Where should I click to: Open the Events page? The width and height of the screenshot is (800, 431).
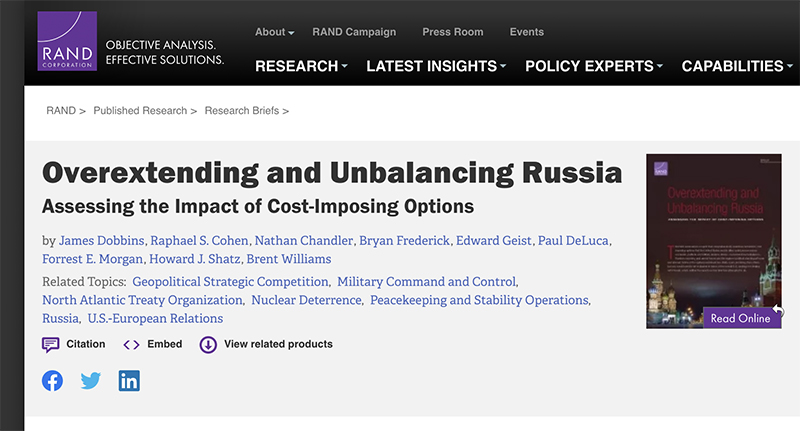(x=526, y=32)
